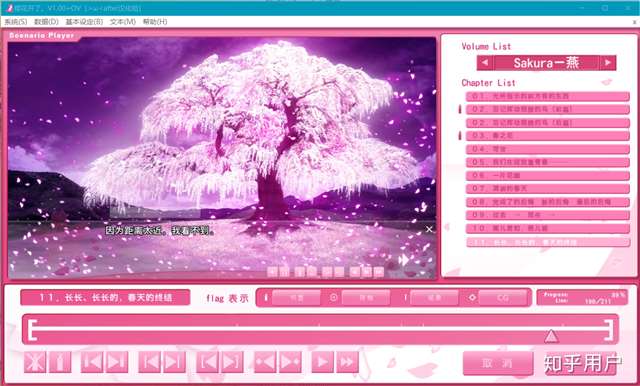This screenshot has width=640, height=386.
Task: Select chapter 06 in the Chapter List
Action: (x=548, y=175)
